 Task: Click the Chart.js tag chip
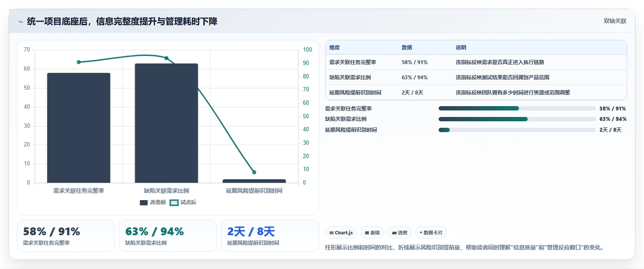coord(341,233)
